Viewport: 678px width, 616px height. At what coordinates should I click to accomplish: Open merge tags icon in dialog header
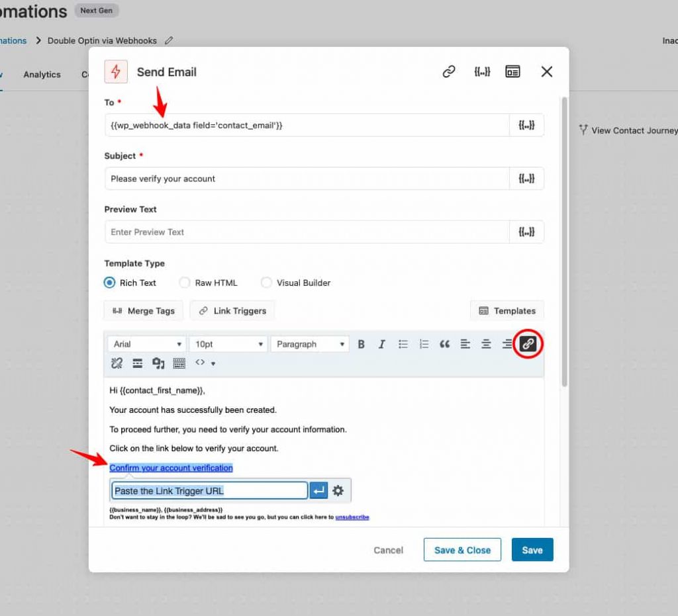(482, 71)
